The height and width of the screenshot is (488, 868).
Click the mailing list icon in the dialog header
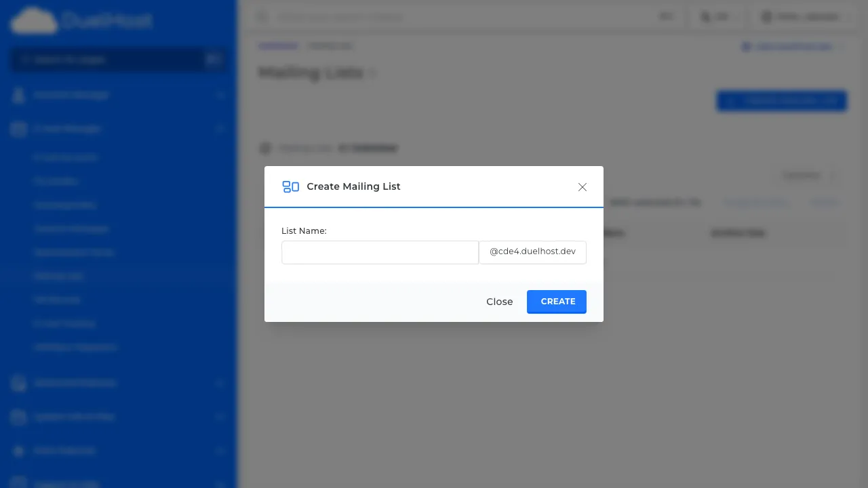(291, 186)
